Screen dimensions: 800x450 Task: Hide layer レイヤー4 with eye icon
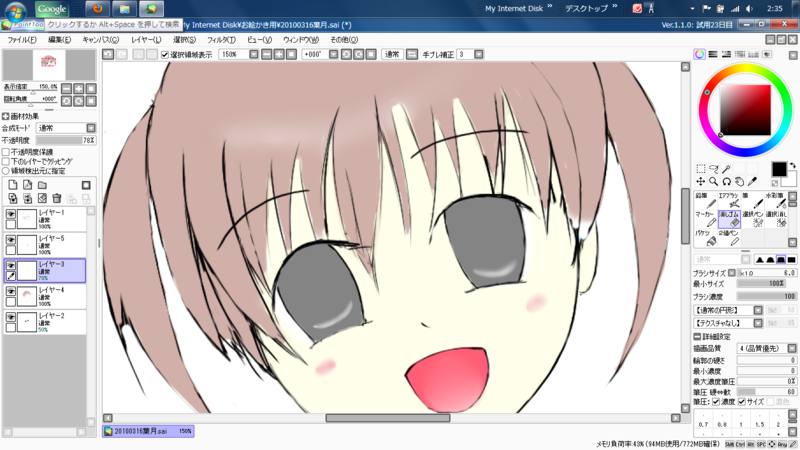11,291
